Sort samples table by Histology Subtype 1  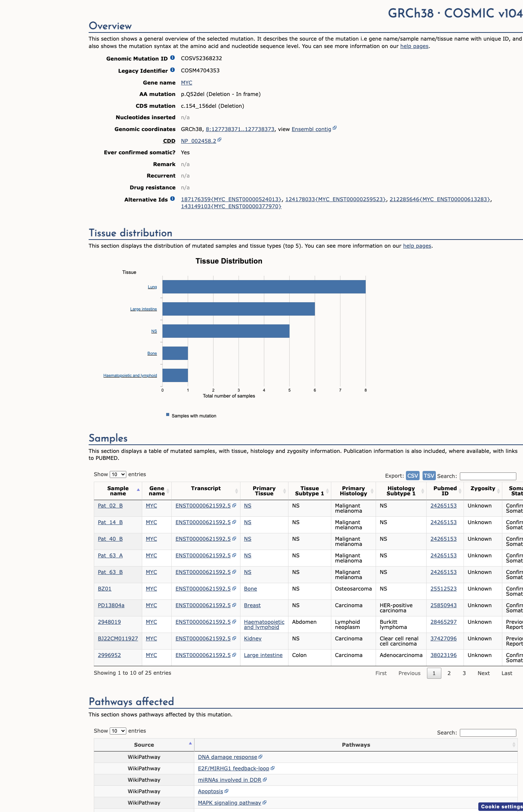[401, 491]
